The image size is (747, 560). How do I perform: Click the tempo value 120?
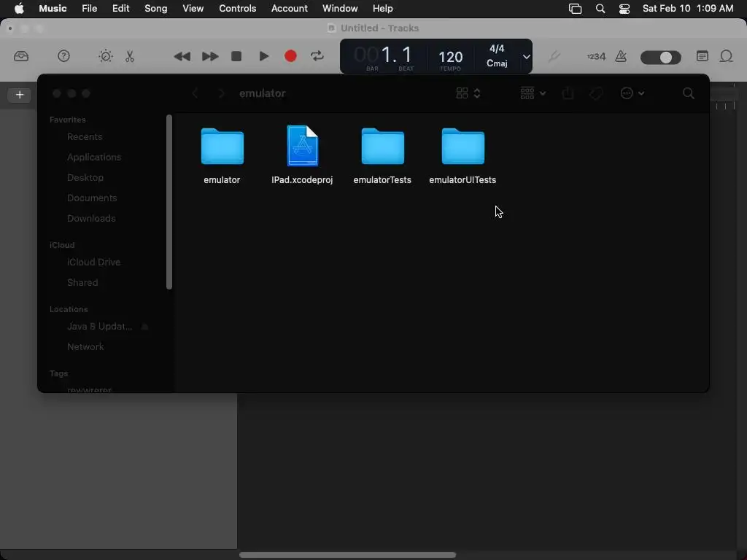click(450, 57)
